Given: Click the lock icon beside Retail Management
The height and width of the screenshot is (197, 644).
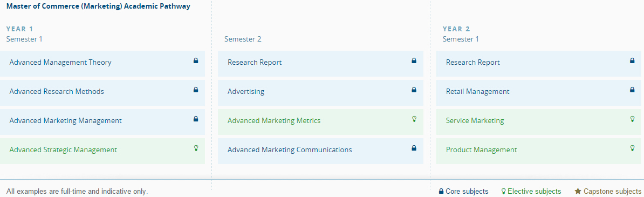Looking at the screenshot, I should (x=632, y=90).
